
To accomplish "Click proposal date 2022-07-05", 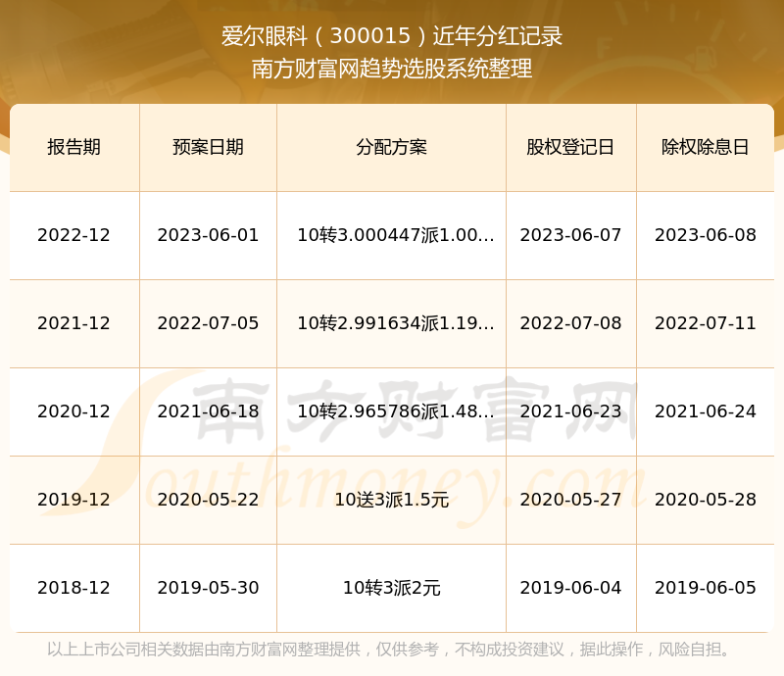I will 208,323.
